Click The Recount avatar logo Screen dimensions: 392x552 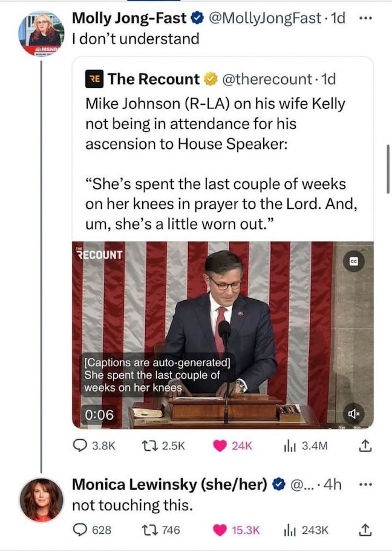tap(94, 79)
